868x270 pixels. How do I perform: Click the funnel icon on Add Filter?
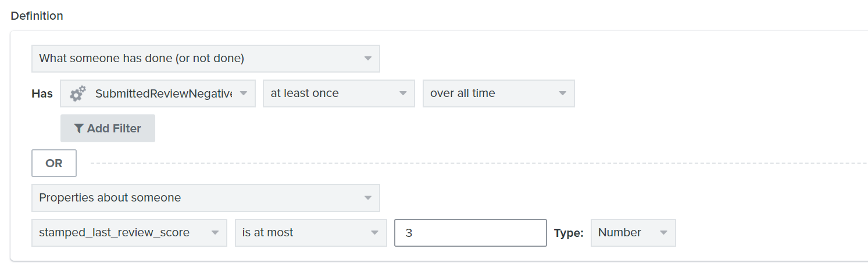coord(79,128)
